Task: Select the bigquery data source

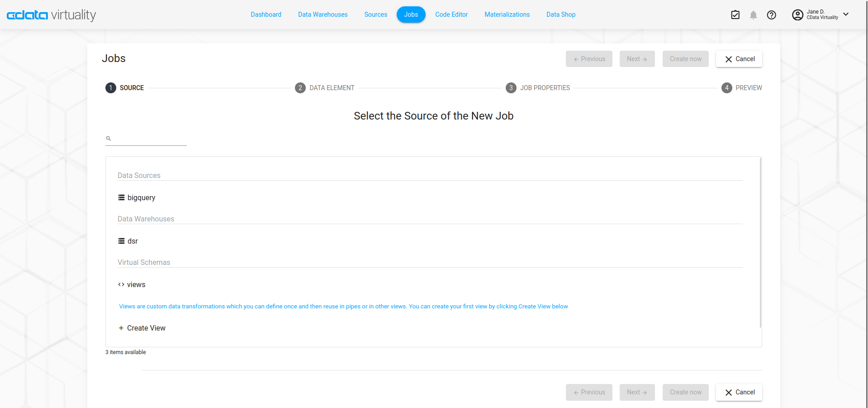Action: pos(141,198)
